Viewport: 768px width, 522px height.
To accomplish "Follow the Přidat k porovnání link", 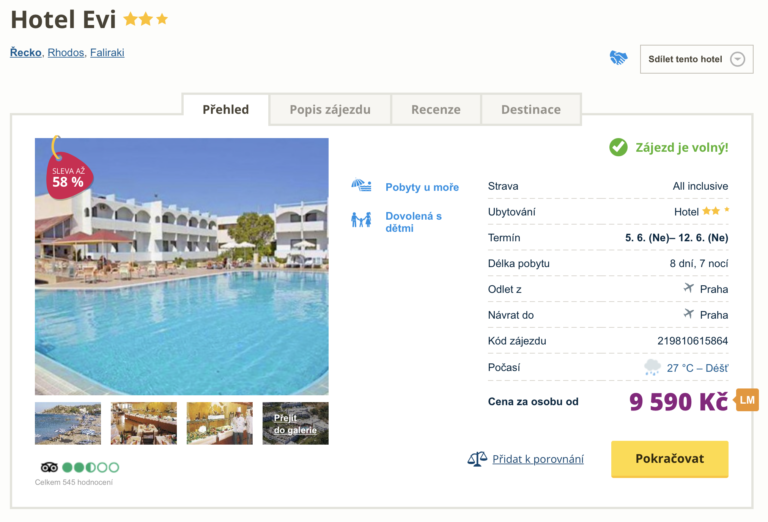I will point(538,459).
